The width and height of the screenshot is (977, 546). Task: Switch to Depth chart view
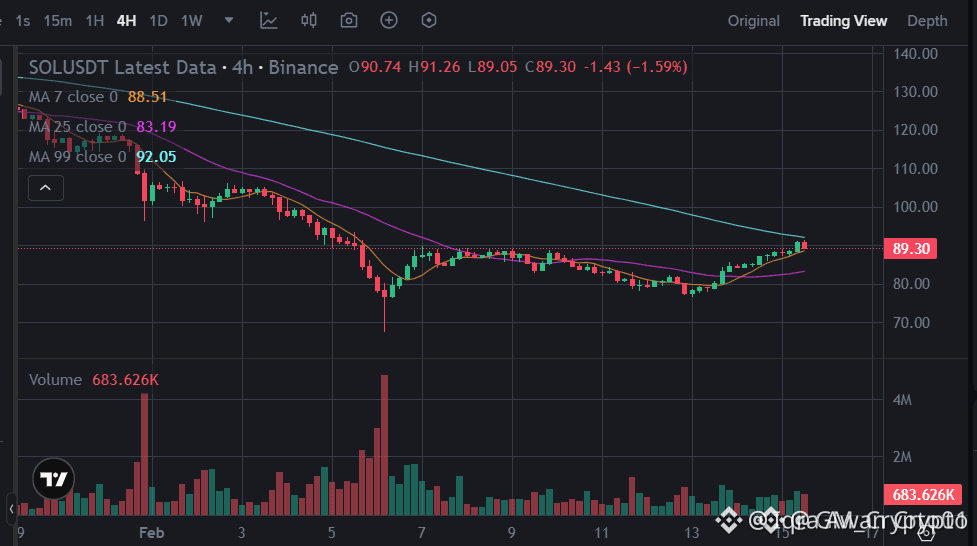click(x=927, y=21)
